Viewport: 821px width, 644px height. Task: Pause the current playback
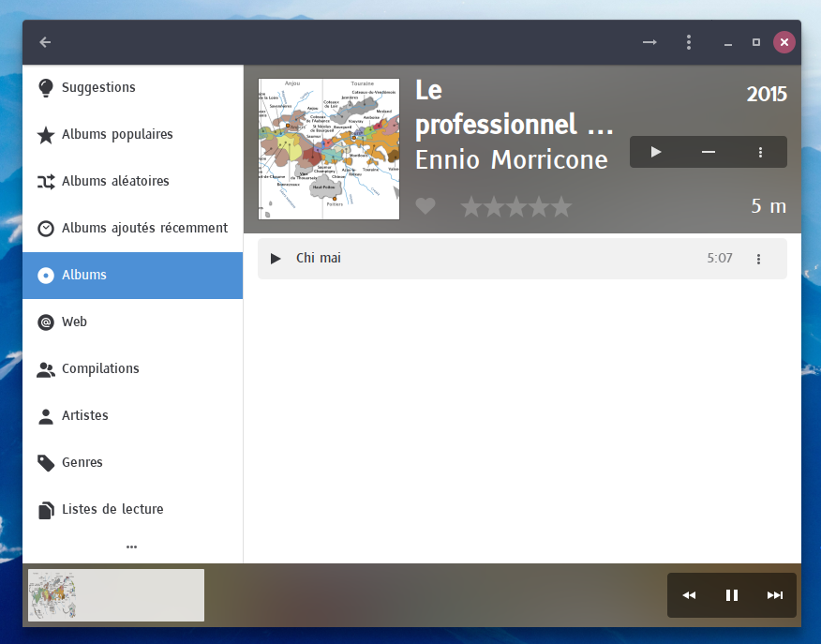click(x=732, y=595)
